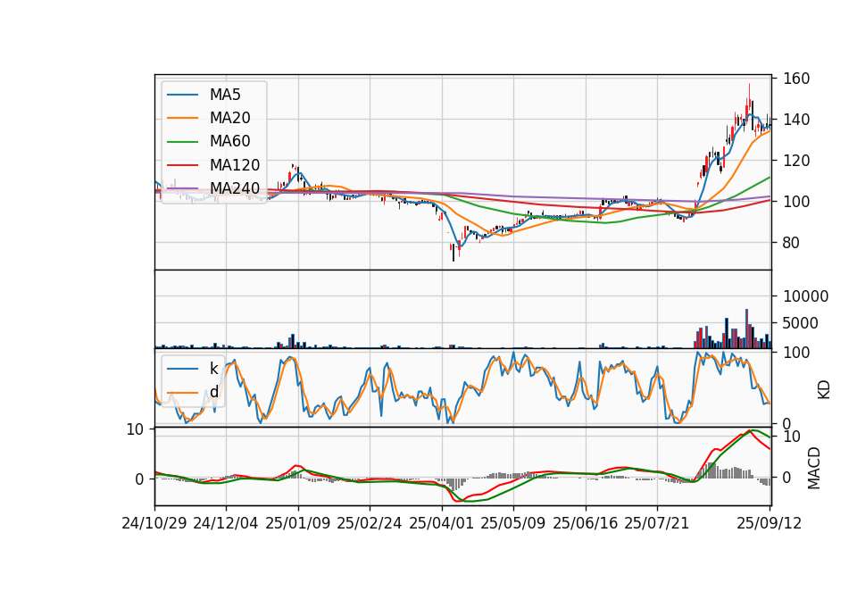The height and width of the screenshot is (616, 857).
Task: Click the 25/07/21 date axis label
Action: [x=657, y=523]
